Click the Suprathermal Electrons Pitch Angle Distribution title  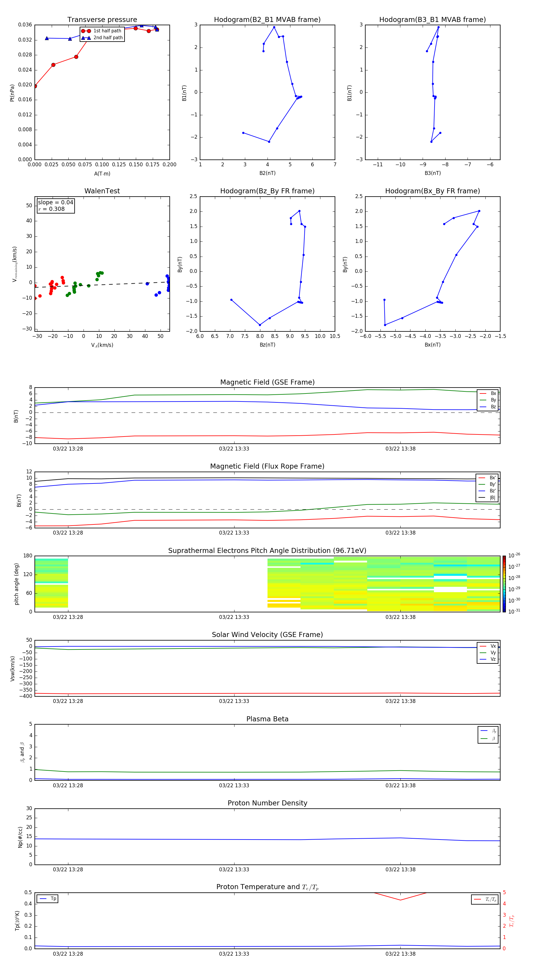click(x=267, y=551)
